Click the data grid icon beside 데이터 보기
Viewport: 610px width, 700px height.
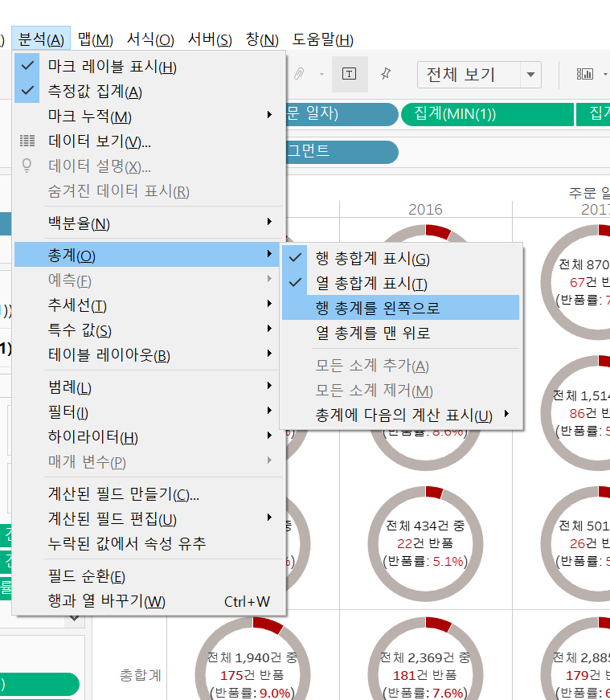pos(27,141)
